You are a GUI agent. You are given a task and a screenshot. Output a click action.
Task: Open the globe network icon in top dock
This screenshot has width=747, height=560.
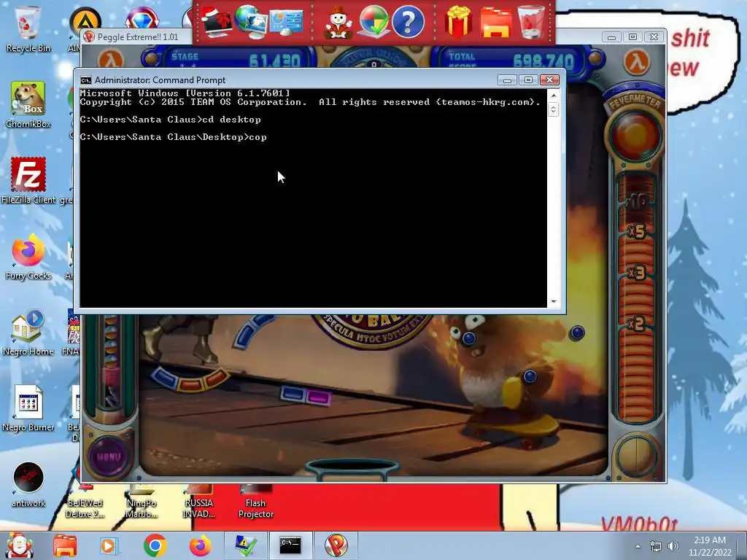251,22
